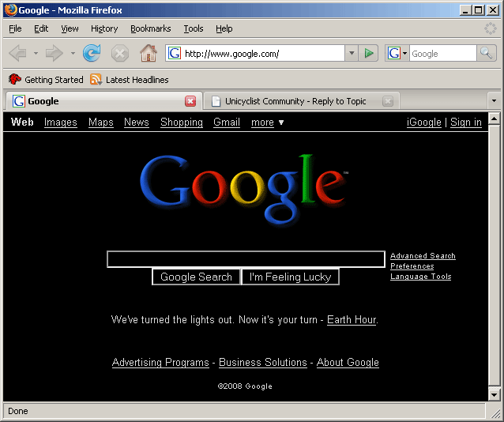Screen dimensions: 504x422
Task: Open the Advanced Search link
Action: [x=423, y=256]
